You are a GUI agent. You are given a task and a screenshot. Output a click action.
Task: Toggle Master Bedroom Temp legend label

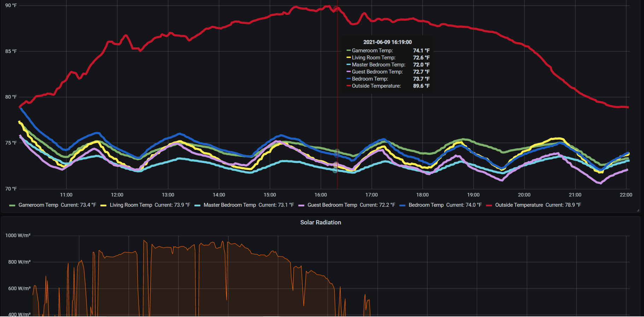pyautogui.click(x=229, y=205)
